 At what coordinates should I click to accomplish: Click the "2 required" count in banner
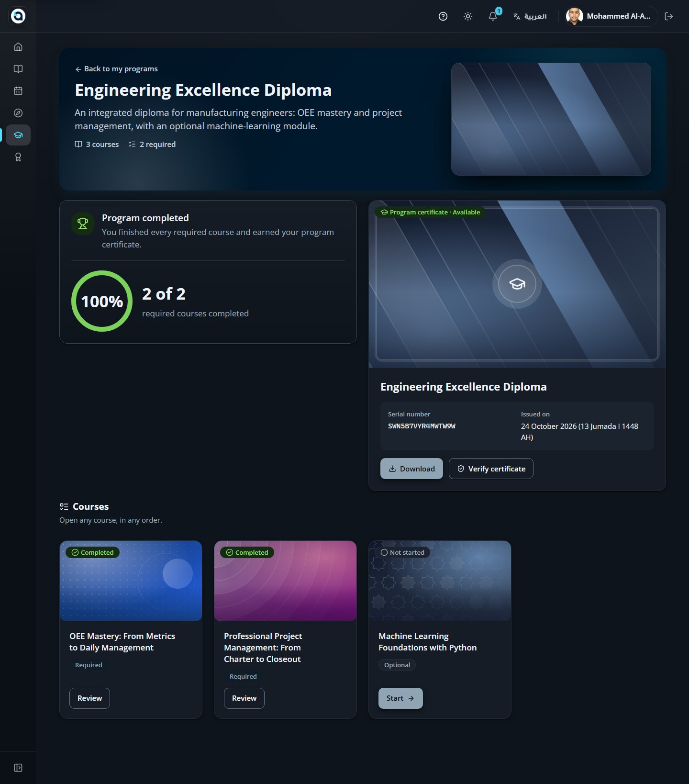(x=152, y=145)
